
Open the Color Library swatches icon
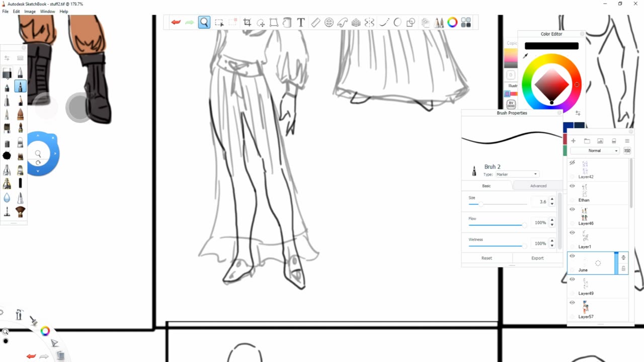pyautogui.click(x=466, y=22)
